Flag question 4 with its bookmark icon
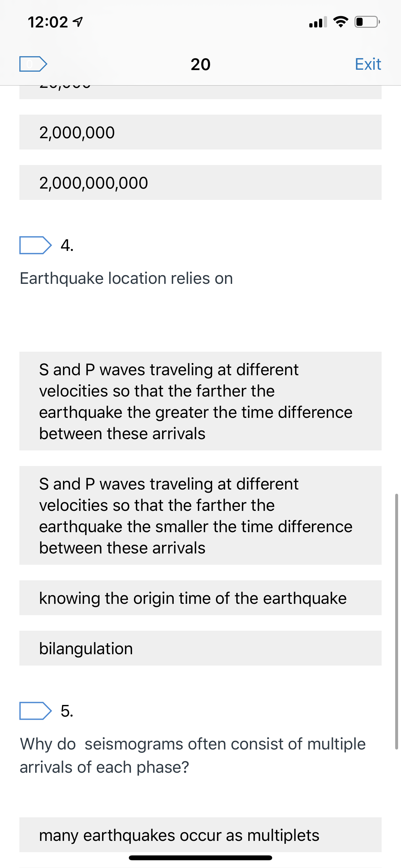Image resolution: width=401 pixels, height=868 pixels. pos(36,245)
